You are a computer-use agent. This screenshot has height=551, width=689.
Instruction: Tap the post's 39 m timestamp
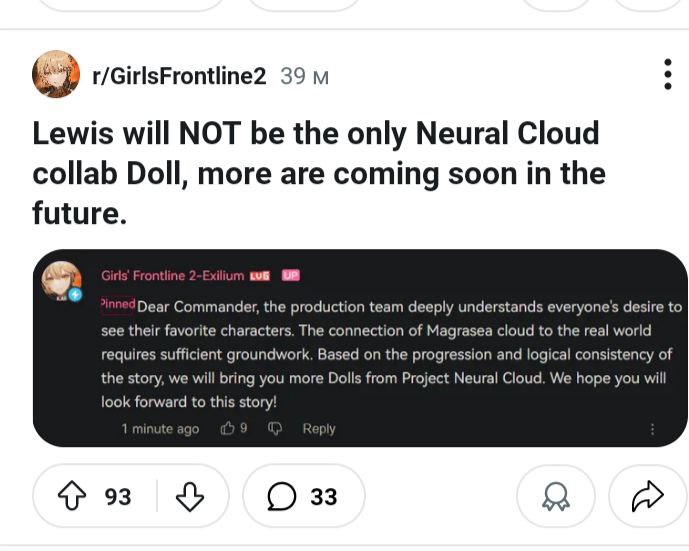(305, 76)
